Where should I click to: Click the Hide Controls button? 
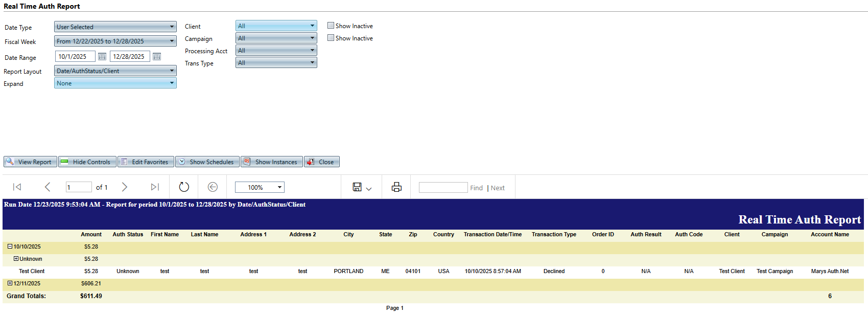click(87, 162)
